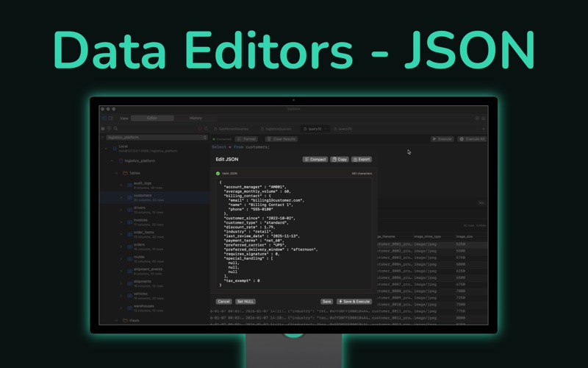Viewport: 588px width, 368px height.
Task: Click the Compact button in Edit JSON
Action: (x=315, y=159)
